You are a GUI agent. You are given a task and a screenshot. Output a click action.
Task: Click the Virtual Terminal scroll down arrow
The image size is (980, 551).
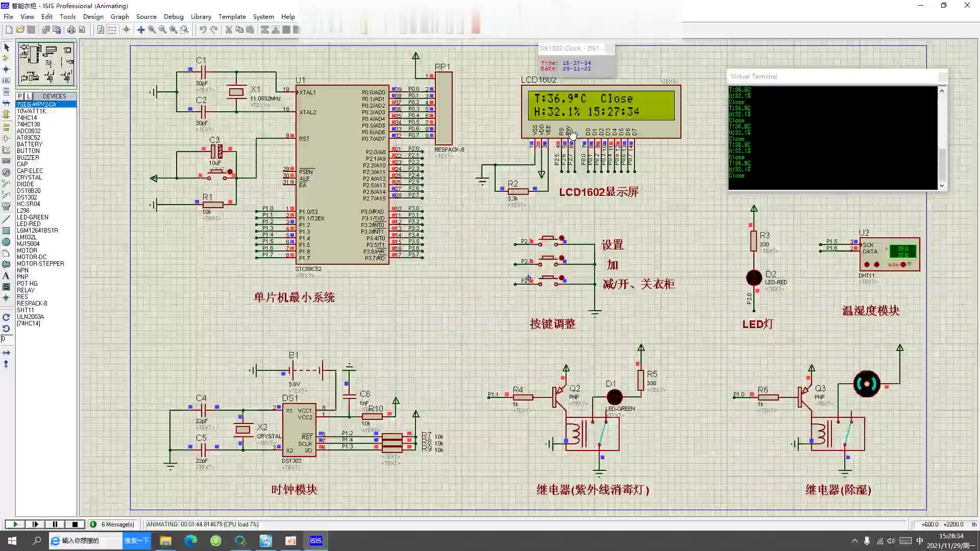tap(942, 186)
